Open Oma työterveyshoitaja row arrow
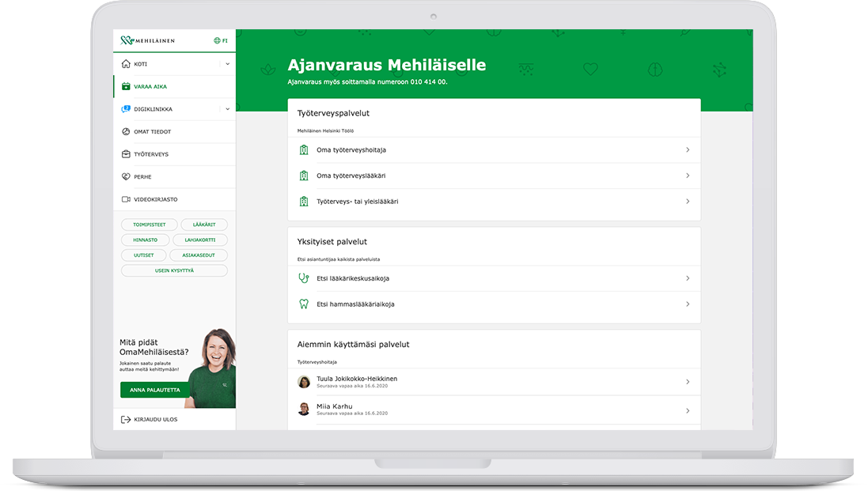The height and width of the screenshot is (491, 868). pos(688,150)
